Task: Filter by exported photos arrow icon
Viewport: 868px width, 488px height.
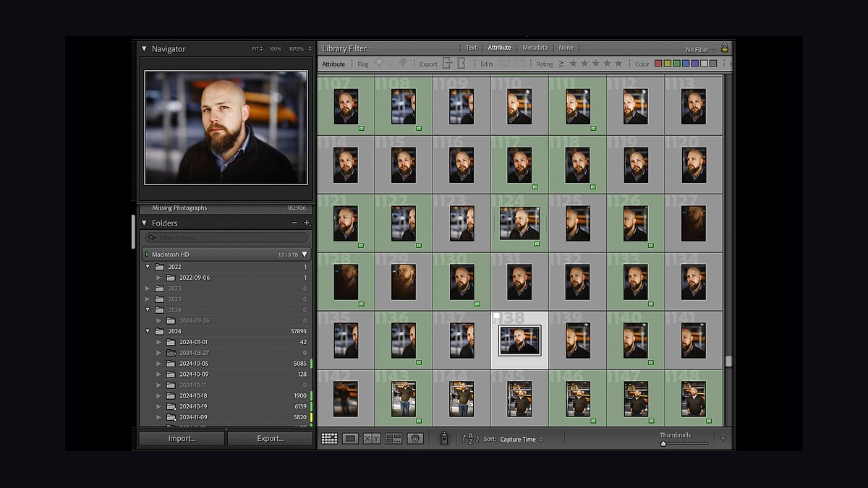Action: [448, 64]
